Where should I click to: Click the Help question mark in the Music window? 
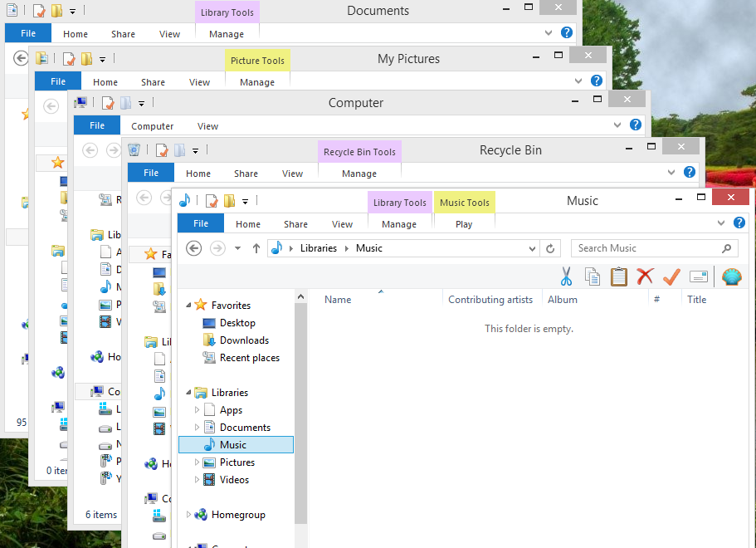point(739,223)
